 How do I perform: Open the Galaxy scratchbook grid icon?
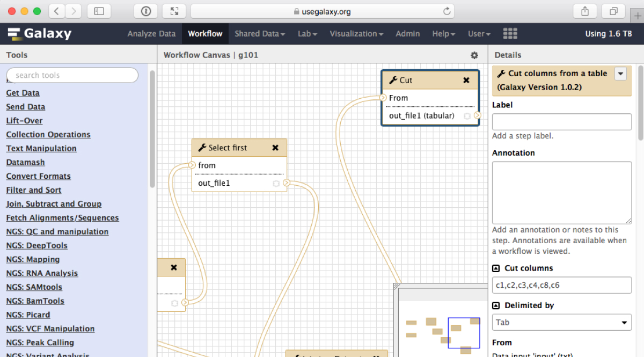(x=510, y=34)
